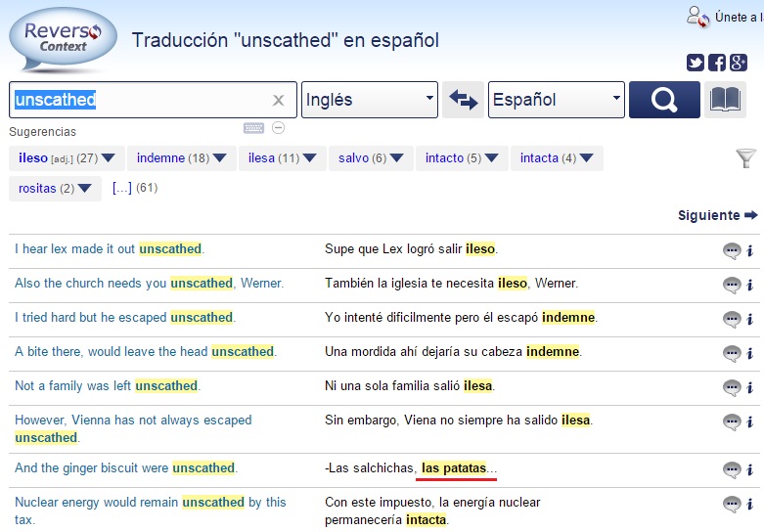Open the filter funnel icon
764x532 pixels.
745,158
